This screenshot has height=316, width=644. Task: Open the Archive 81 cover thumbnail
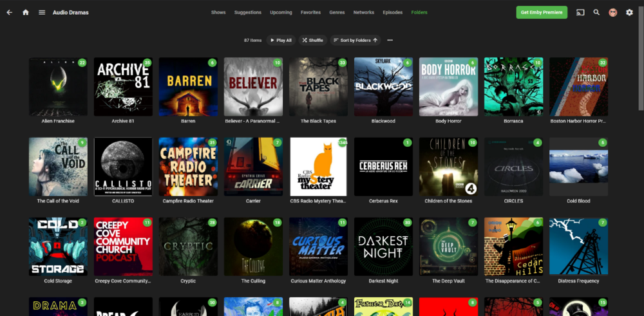(123, 87)
